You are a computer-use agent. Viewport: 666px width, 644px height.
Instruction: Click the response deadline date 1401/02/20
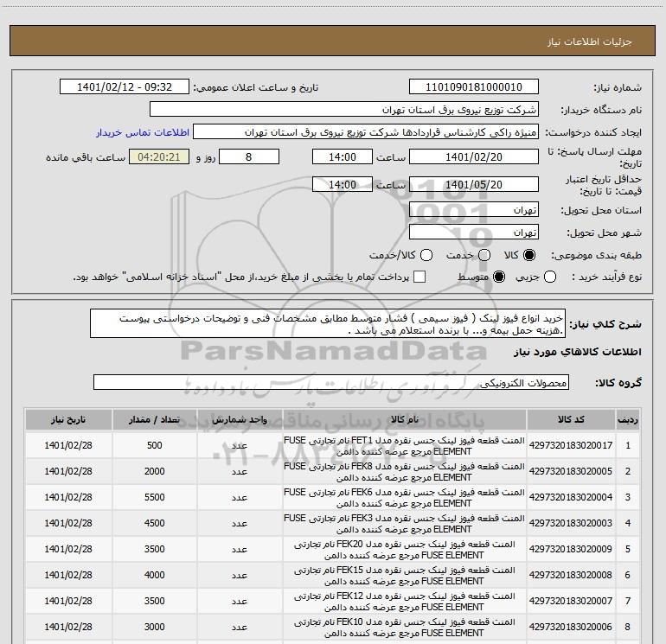coord(474,156)
